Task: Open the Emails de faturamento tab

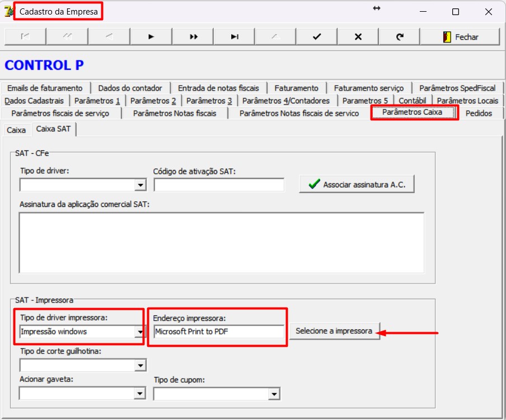Action: pos(45,88)
